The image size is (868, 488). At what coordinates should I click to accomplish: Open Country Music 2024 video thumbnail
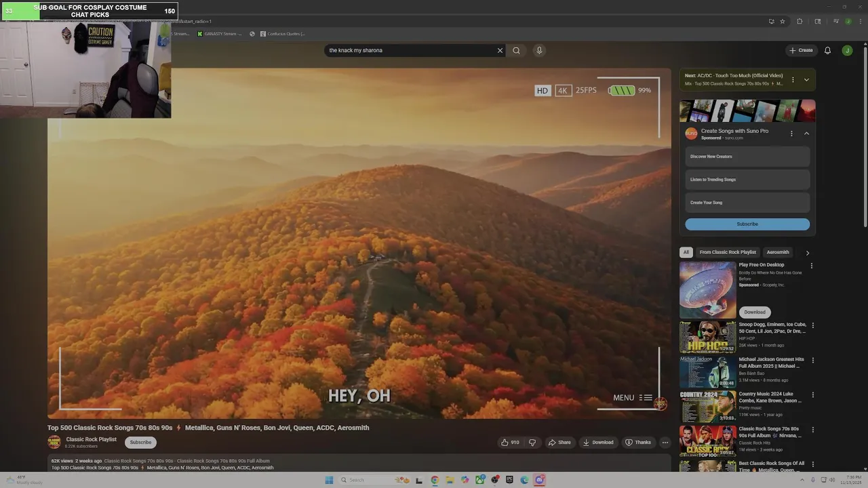click(707, 407)
